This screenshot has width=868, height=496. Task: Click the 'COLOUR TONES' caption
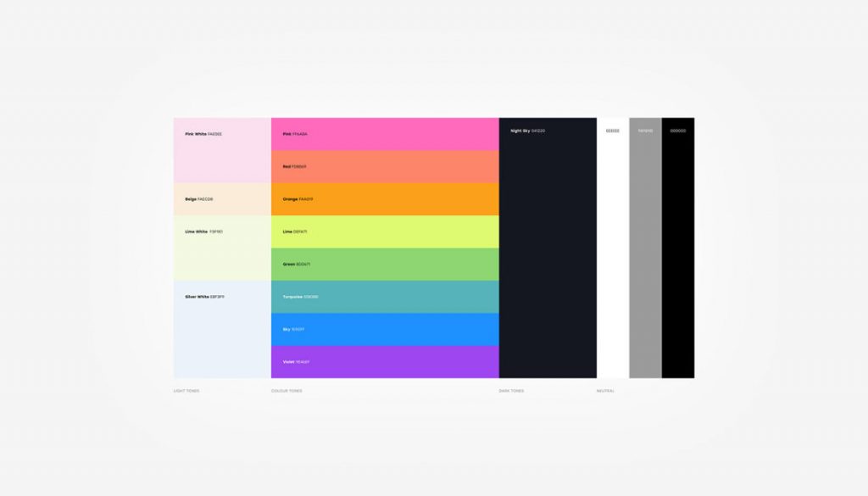(x=287, y=391)
